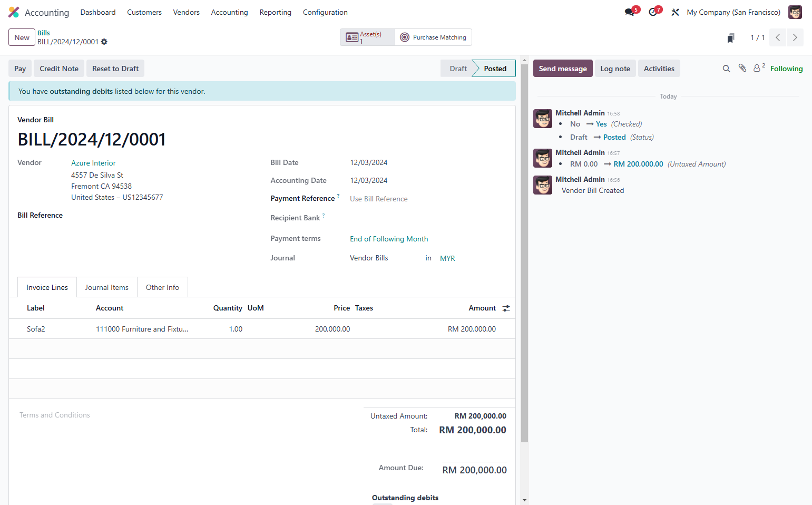812x505 pixels.
Task: Open the Reporting menu
Action: click(x=276, y=12)
